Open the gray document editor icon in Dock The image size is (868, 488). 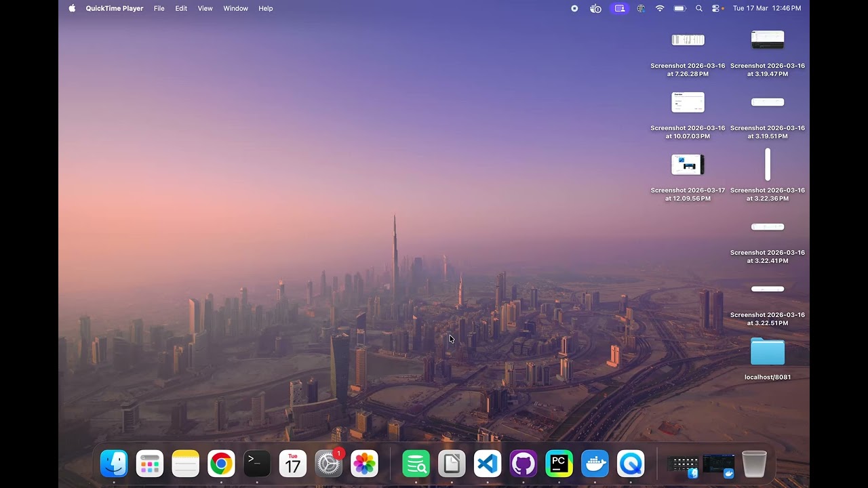click(452, 464)
